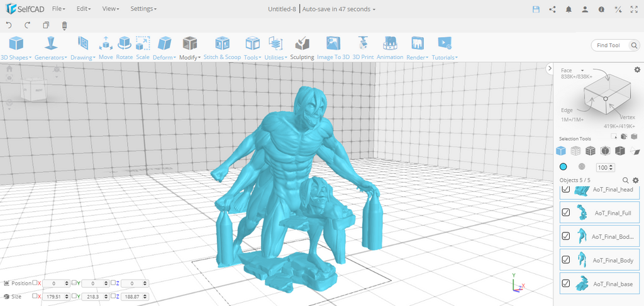644x306 pixels.
Task: Select the AoT_Final_base object thumbnail
Action: 581,283
